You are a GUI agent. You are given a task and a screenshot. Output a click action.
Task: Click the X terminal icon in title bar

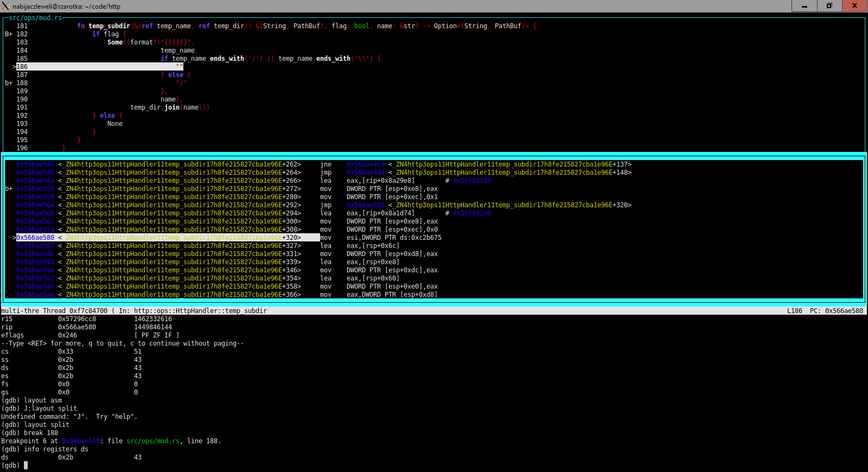(x=5, y=6)
